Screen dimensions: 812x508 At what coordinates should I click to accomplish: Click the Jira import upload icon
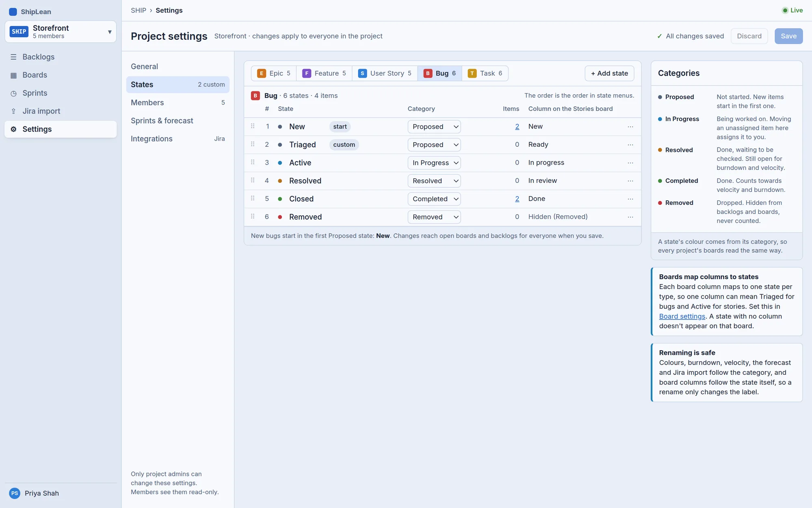click(x=13, y=111)
